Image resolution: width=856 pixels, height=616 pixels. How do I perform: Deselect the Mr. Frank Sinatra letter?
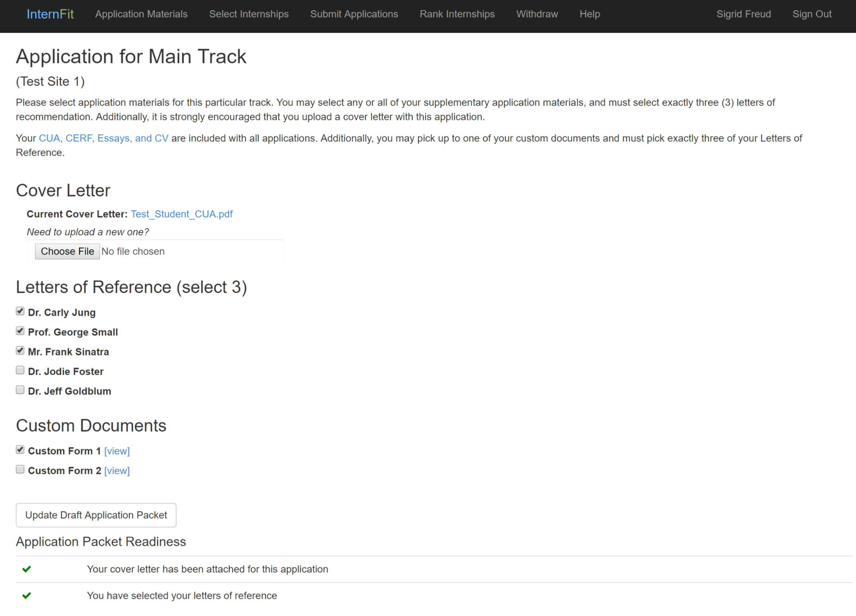[20, 350]
